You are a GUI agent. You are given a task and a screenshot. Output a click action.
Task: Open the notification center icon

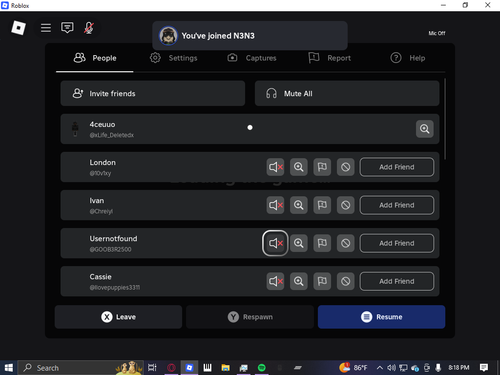pyautogui.click(x=484, y=368)
